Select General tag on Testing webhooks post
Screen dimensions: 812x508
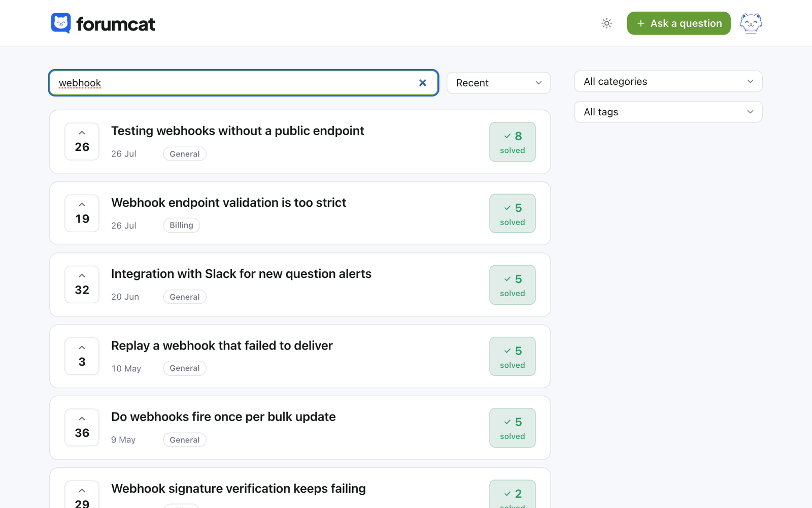(x=185, y=154)
